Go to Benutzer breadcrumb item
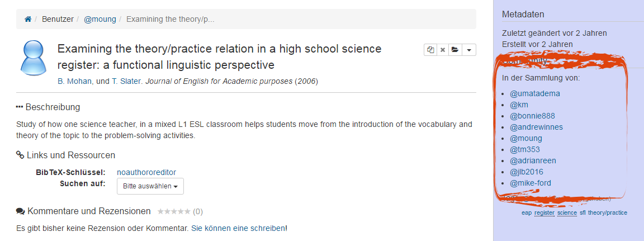 58,19
